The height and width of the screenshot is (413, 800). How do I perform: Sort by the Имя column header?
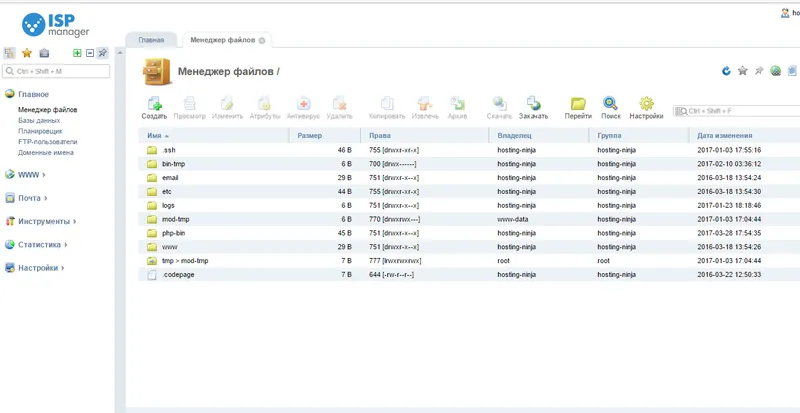click(214, 136)
